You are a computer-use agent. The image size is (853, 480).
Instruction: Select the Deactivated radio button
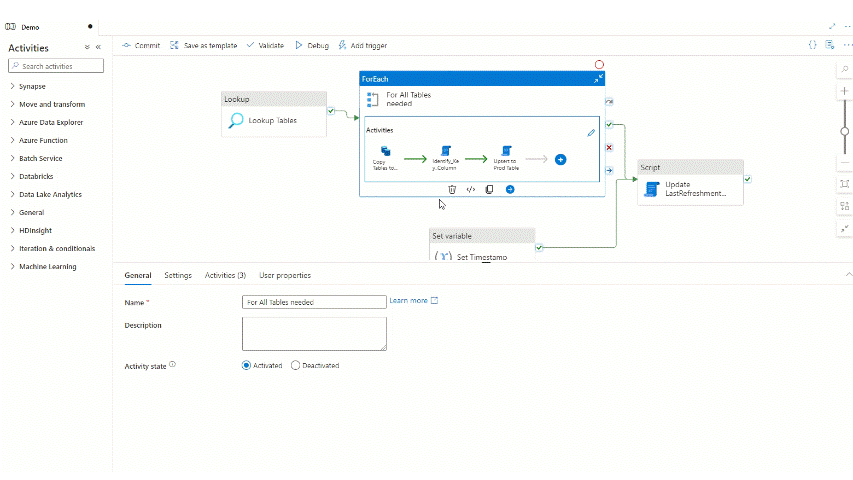295,366
